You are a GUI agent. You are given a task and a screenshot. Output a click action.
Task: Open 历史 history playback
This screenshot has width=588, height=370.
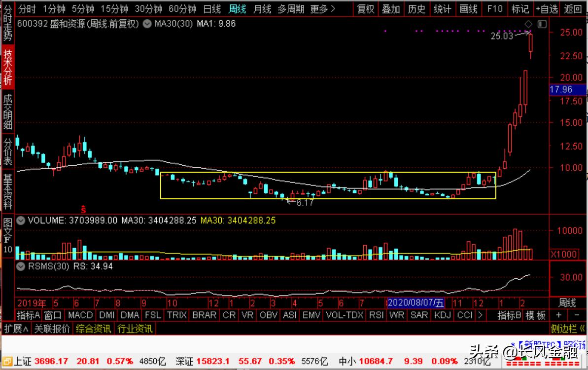416,9
